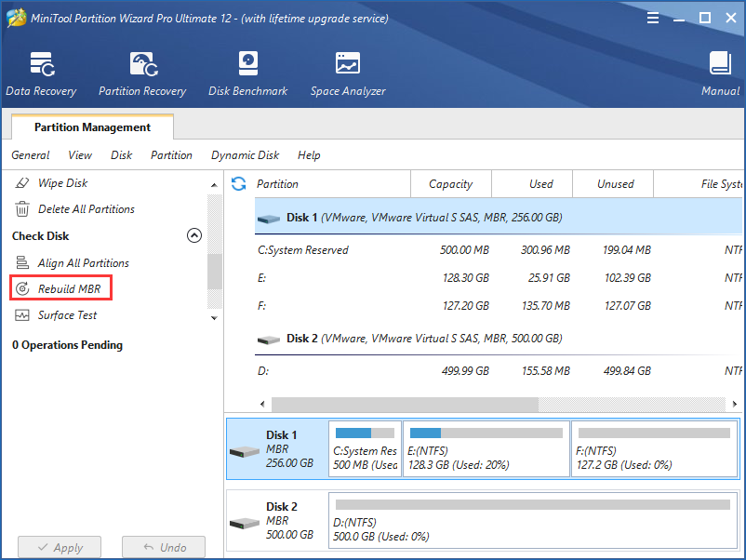Click Wipe Disk in the sidebar
Screen dimensions: 746x560
[x=63, y=182]
